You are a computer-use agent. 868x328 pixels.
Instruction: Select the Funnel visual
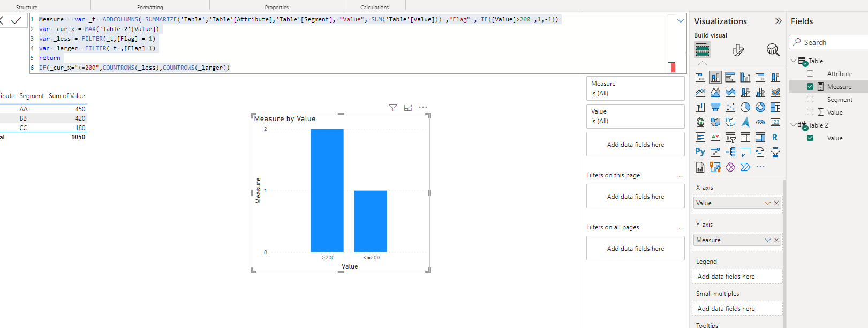[x=715, y=107]
